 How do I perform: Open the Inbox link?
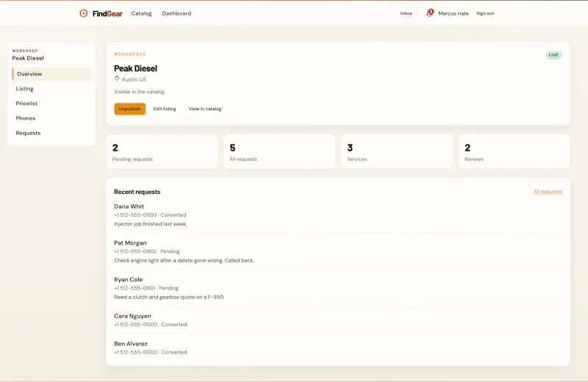click(x=406, y=13)
